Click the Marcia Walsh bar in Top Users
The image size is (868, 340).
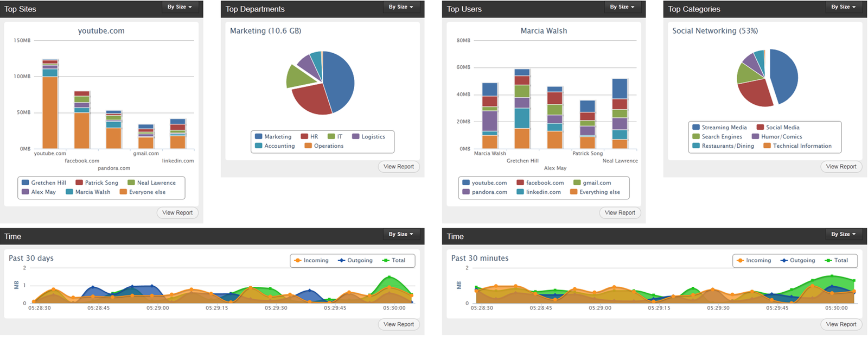pyautogui.click(x=490, y=116)
